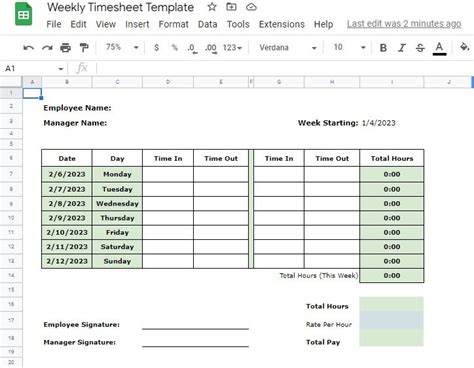Open the fill color picker
The height and width of the screenshot is (368, 474).
[464, 47]
